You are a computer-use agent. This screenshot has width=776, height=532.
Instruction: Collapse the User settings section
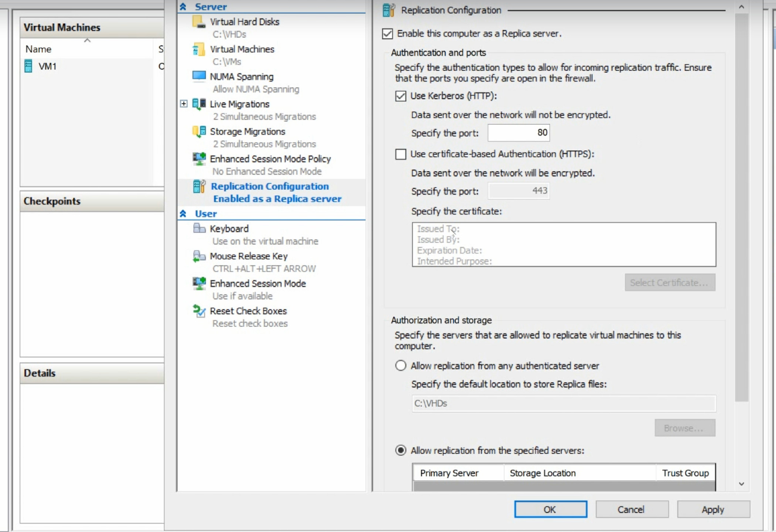(x=183, y=214)
